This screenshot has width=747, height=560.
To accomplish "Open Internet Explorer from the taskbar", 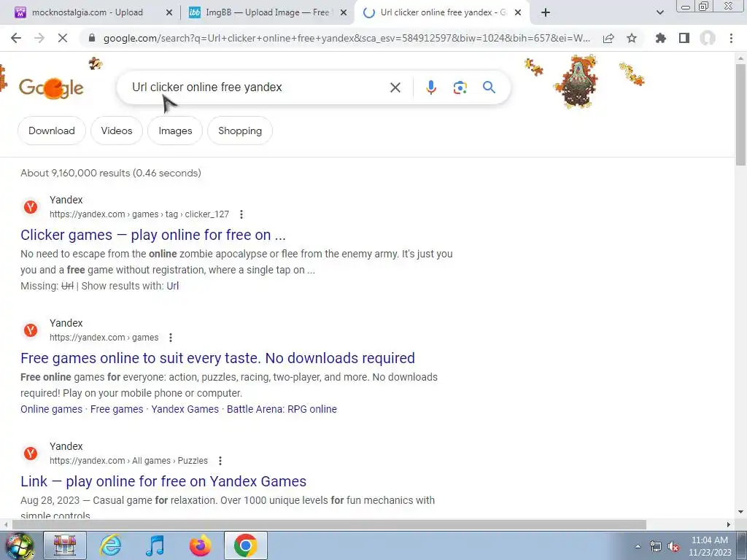I will point(110,545).
